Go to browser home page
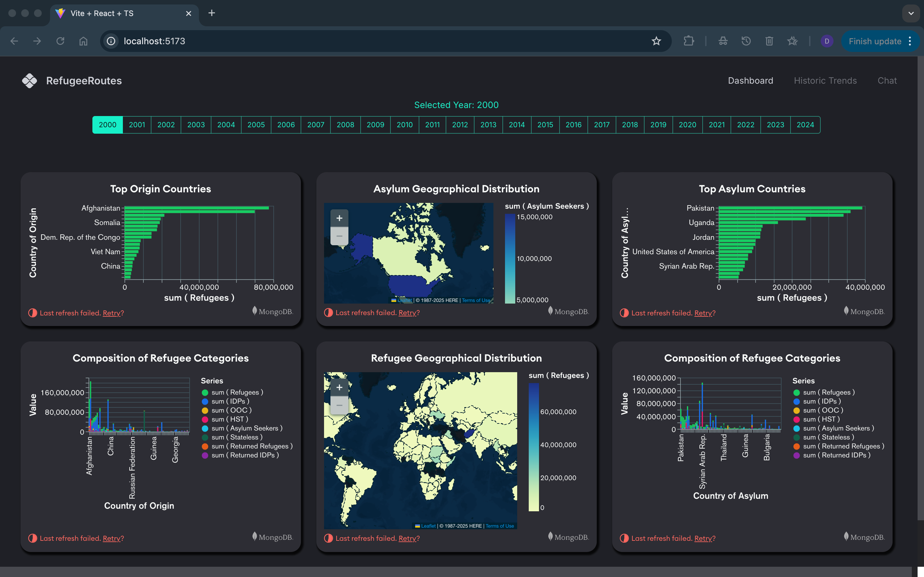 point(83,41)
